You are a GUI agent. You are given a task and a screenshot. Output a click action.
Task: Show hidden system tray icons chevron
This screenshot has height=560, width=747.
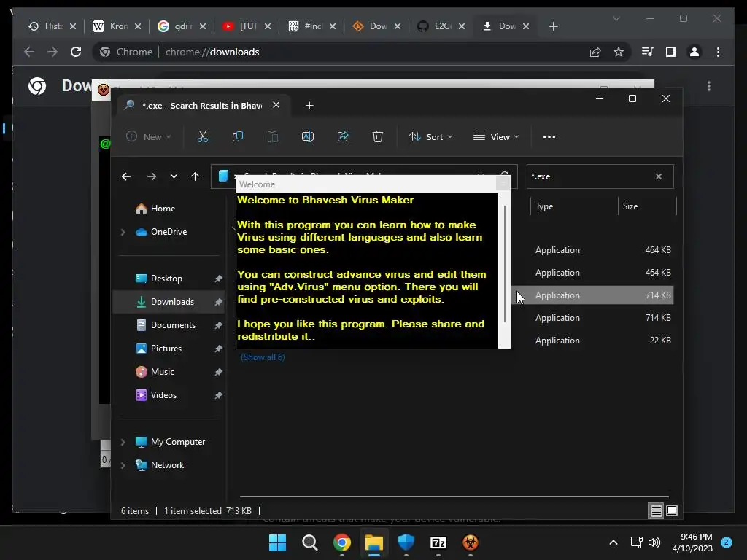[614, 542]
